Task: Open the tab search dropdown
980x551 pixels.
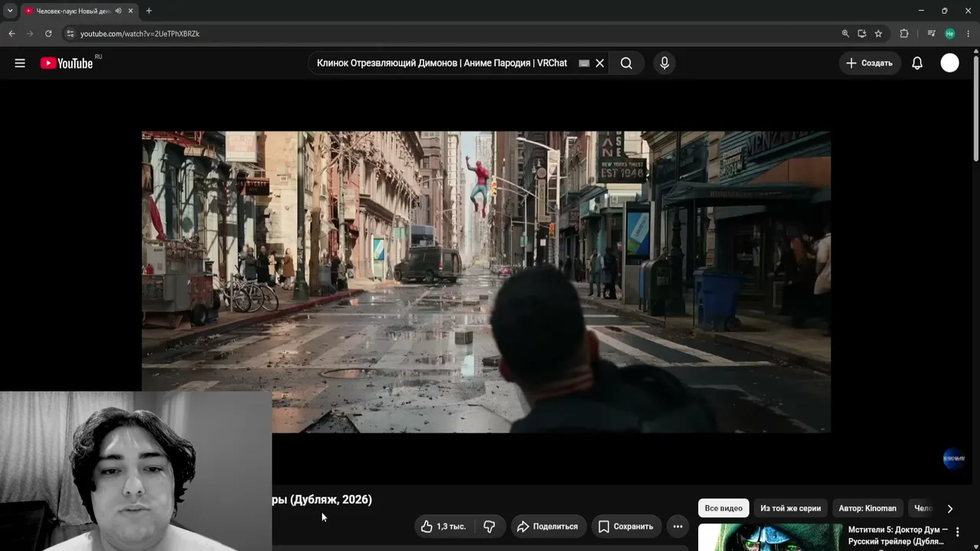Action: pyautogui.click(x=10, y=11)
